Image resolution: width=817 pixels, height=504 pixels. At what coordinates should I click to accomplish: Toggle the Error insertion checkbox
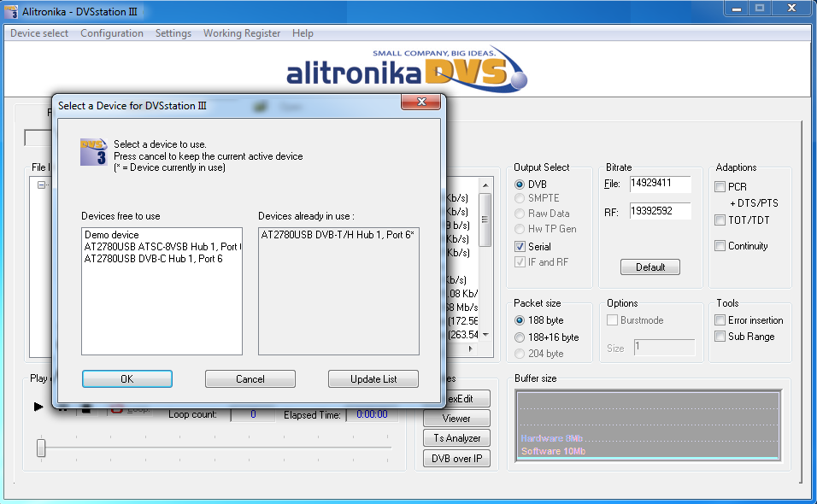[x=720, y=320]
